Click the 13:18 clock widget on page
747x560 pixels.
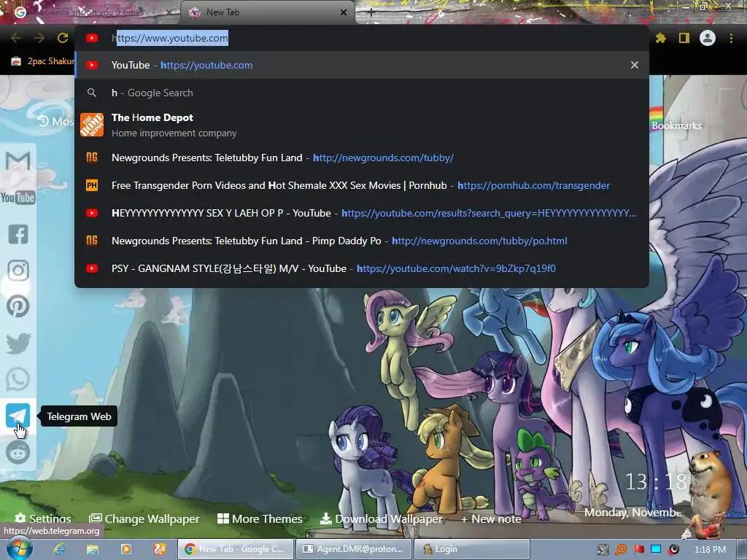click(x=656, y=481)
